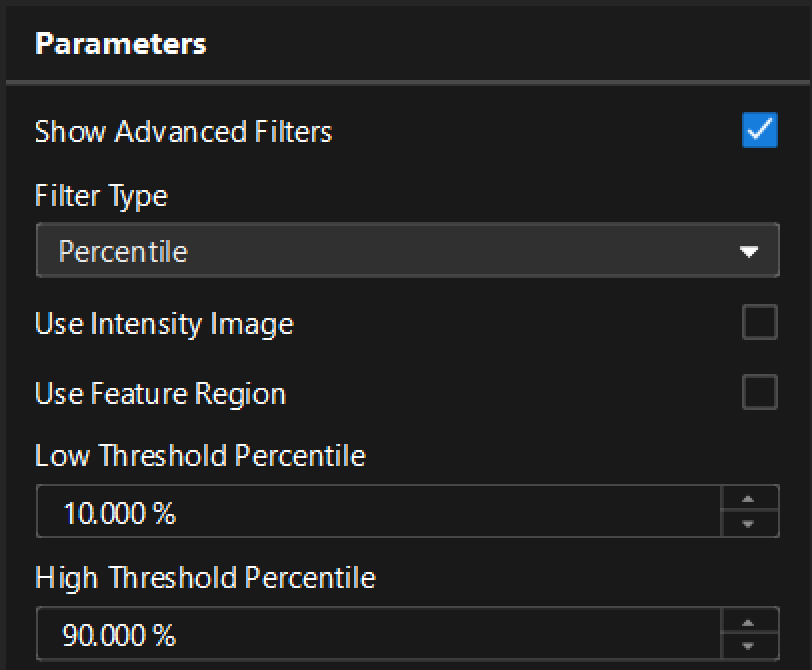Click the divider line below the Parameters title

(x=406, y=81)
